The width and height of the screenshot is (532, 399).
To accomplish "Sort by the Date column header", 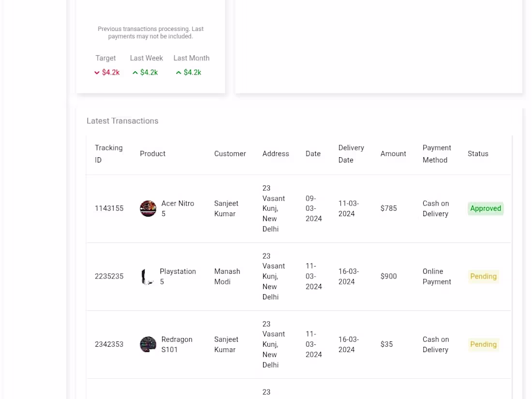I will pyautogui.click(x=313, y=154).
